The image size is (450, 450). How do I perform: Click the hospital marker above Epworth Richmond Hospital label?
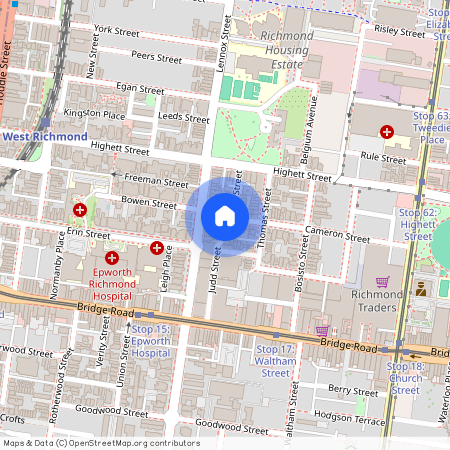(x=112, y=258)
